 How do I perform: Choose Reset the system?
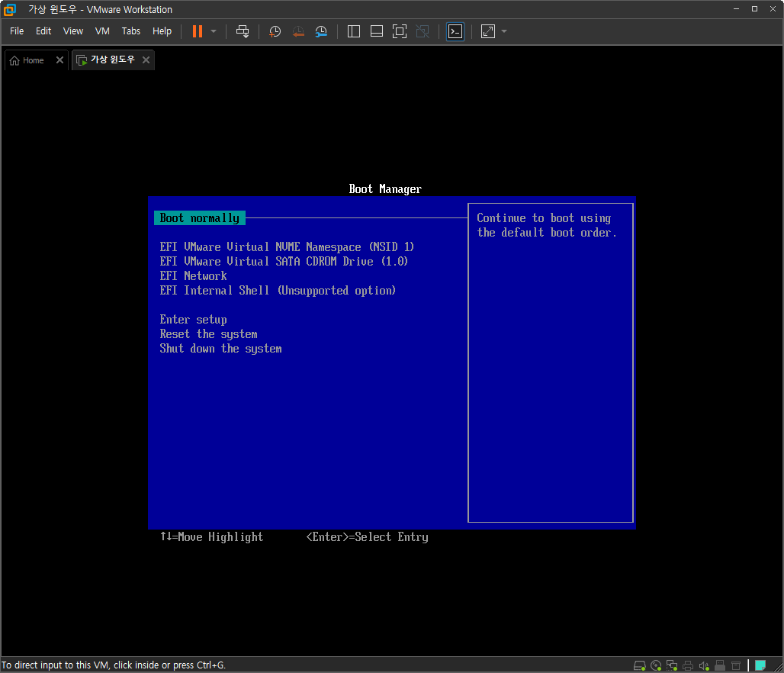[208, 333]
